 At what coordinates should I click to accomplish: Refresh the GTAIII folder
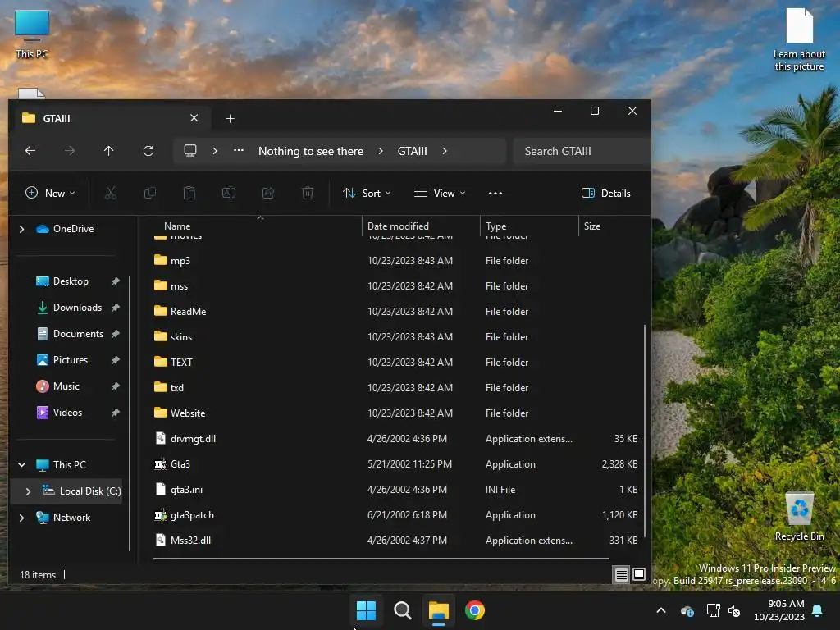pyautogui.click(x=148, y=151)
